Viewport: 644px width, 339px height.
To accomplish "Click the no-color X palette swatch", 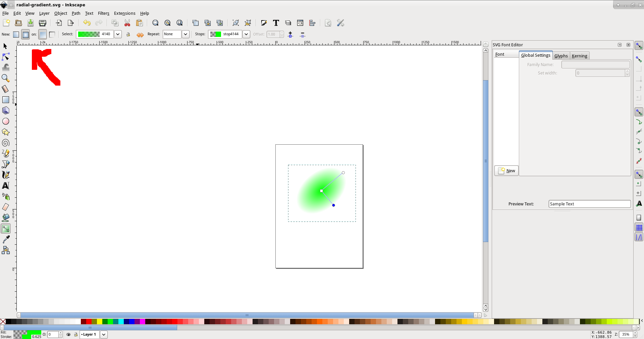I will pyautogui.click(x=3, y=321).
